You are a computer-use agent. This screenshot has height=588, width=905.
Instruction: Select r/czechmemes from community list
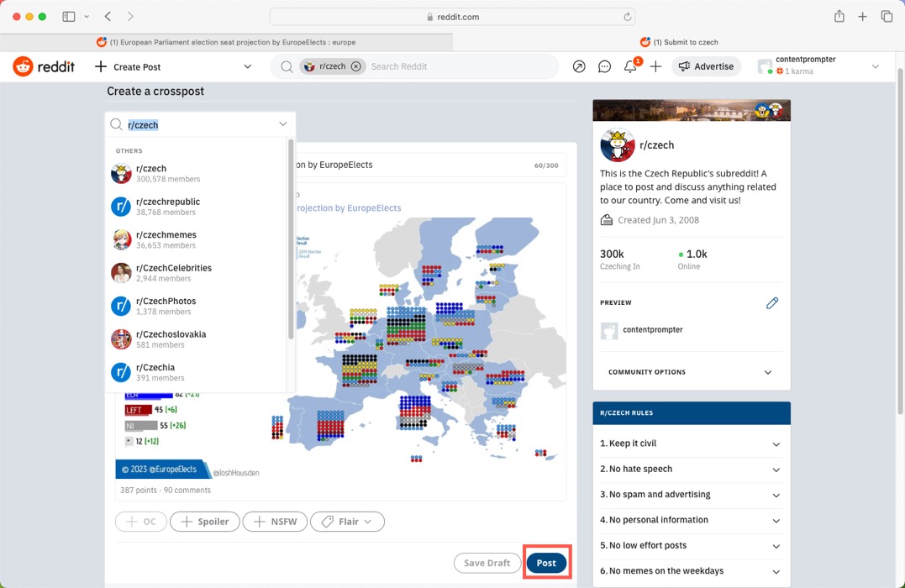point(166,239)
